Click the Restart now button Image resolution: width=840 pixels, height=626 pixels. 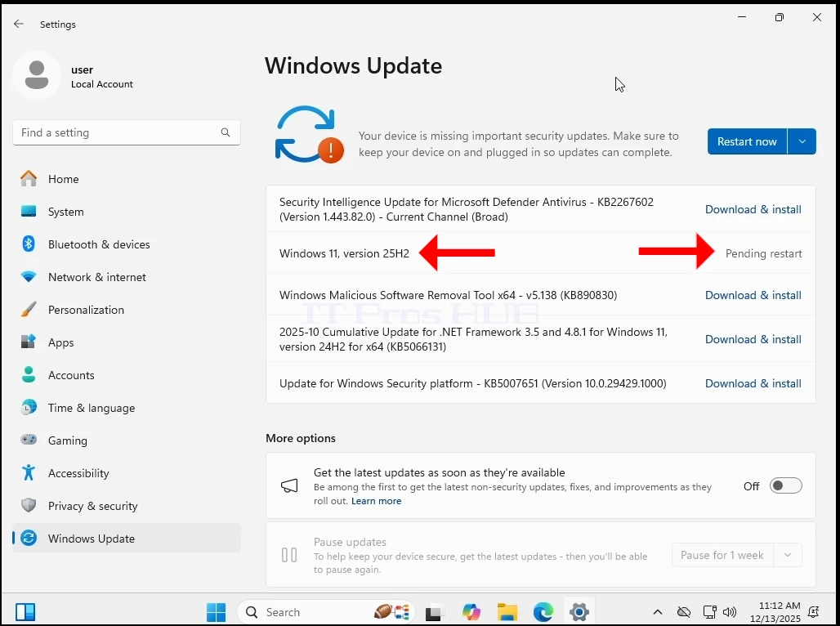coord(747,141)
